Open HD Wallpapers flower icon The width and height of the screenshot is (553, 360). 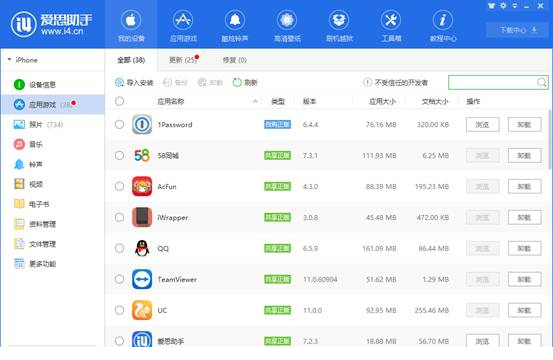287,20
